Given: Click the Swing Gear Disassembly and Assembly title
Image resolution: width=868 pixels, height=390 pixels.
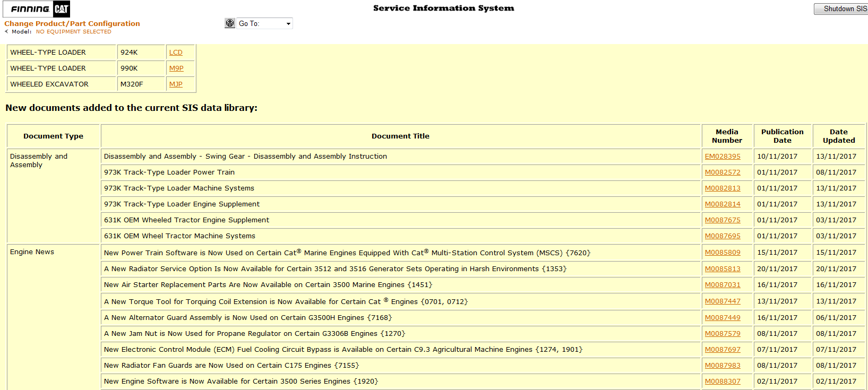Looking at the screenshot, I should (245, 157).
